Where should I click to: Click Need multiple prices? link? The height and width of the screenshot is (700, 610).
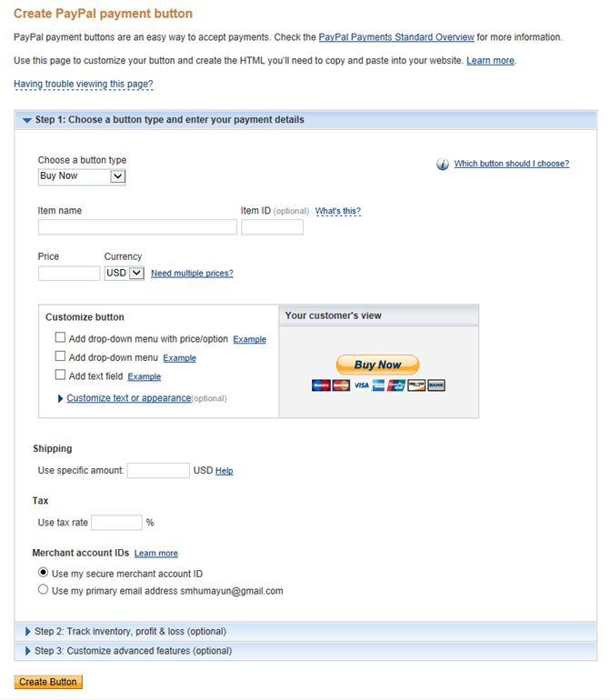pyautogui.click(x=192, y=273)
